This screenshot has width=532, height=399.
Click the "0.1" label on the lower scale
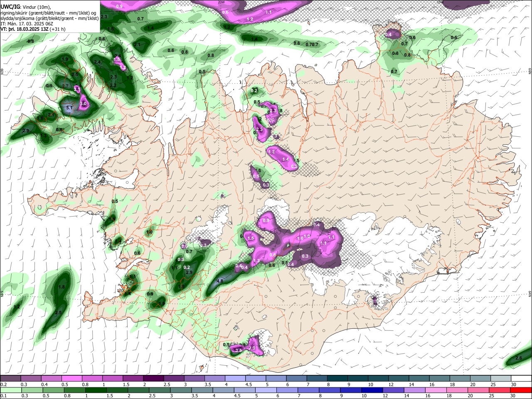tap(3, 396)
